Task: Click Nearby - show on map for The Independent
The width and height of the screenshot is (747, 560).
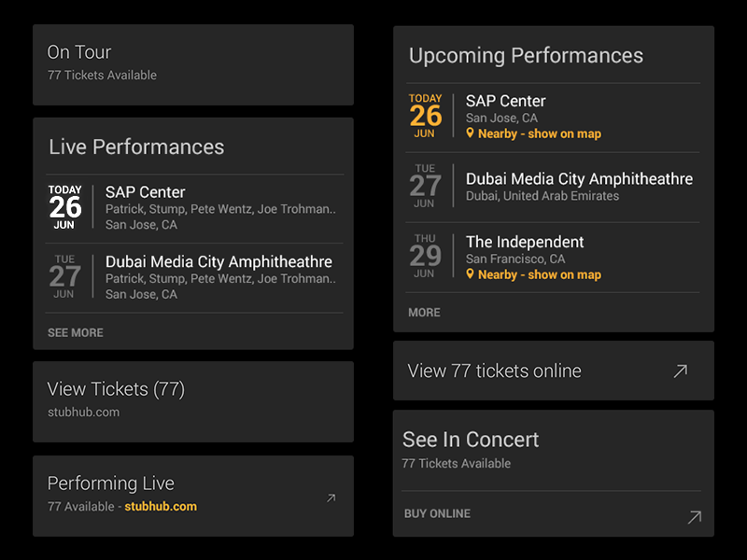Action: click(x=539, y=274)
